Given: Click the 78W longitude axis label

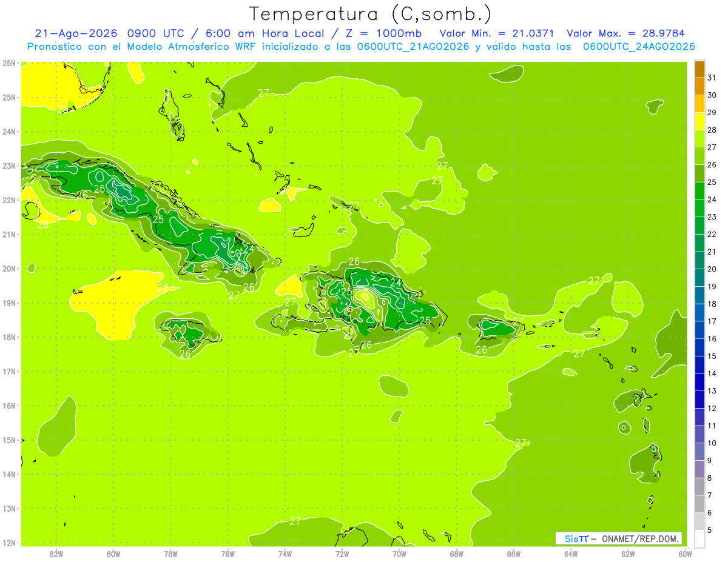Looking at the screenshot, I should tap(170, 554).
